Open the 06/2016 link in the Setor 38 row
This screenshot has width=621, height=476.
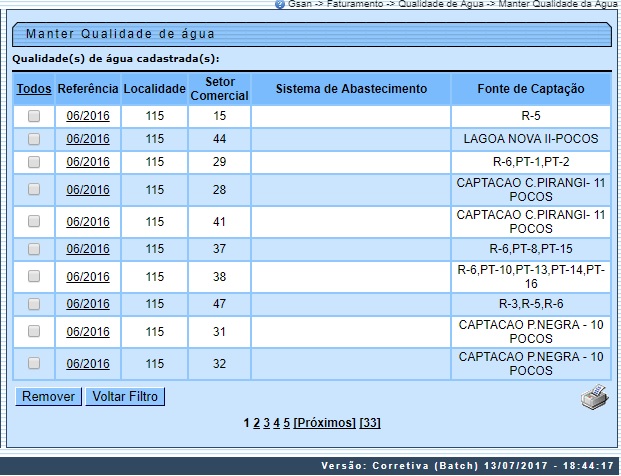pos(88,276)
